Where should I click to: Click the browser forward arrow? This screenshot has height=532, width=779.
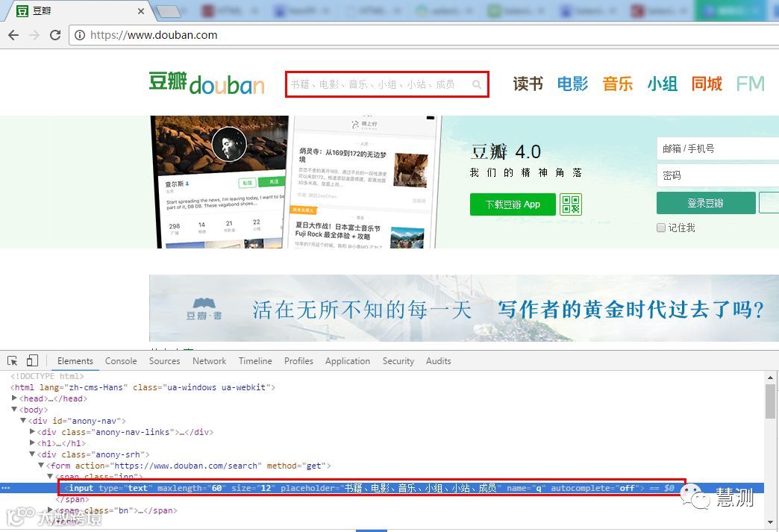pos(34,35)
